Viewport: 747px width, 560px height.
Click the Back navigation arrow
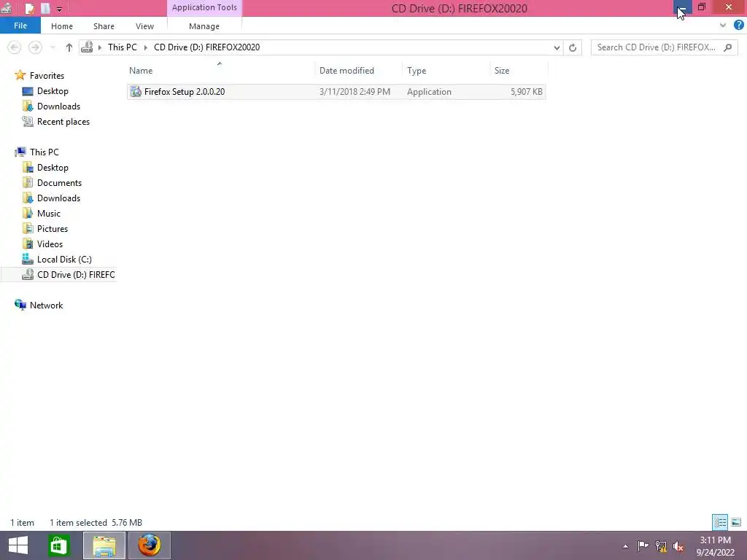coord(15,47)
